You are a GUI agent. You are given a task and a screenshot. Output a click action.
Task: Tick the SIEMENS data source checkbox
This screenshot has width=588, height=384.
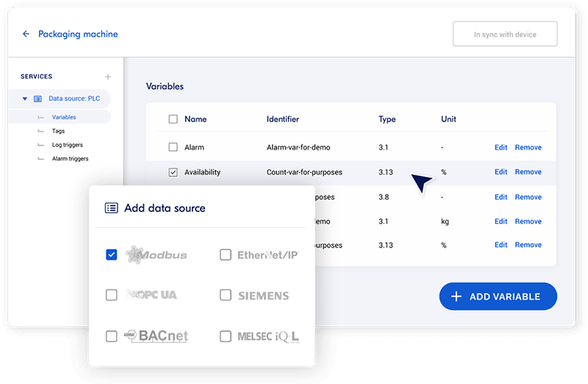coord(226,295)
